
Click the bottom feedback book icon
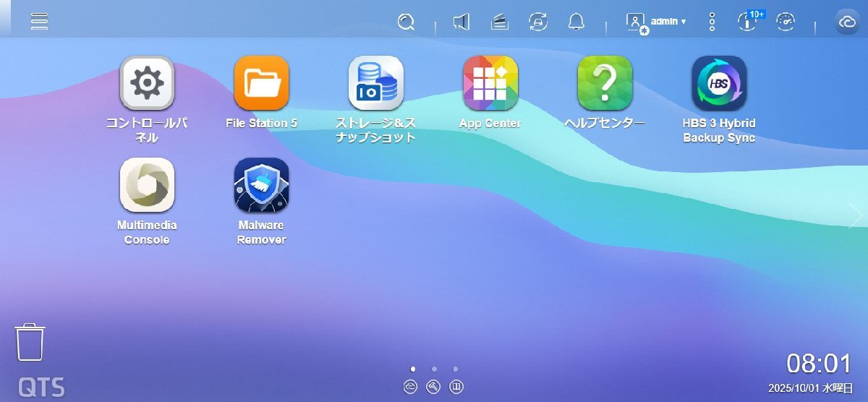[x=456, y=387]
